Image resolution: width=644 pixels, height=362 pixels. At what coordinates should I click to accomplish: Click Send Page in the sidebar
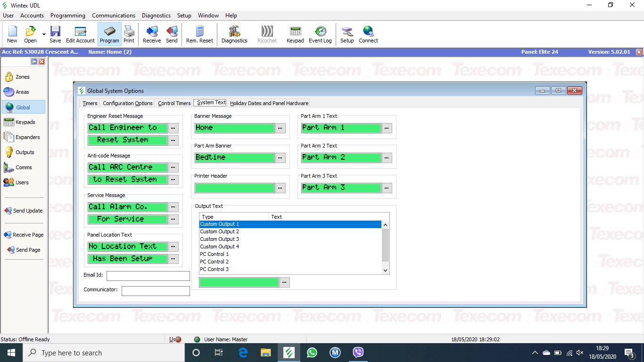(x=28, y=250)
